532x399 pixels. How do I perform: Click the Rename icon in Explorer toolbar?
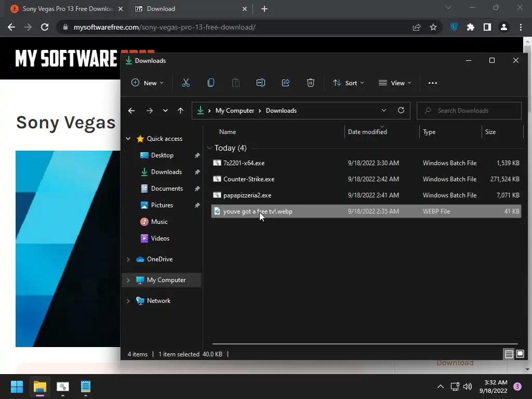point(261,83)
